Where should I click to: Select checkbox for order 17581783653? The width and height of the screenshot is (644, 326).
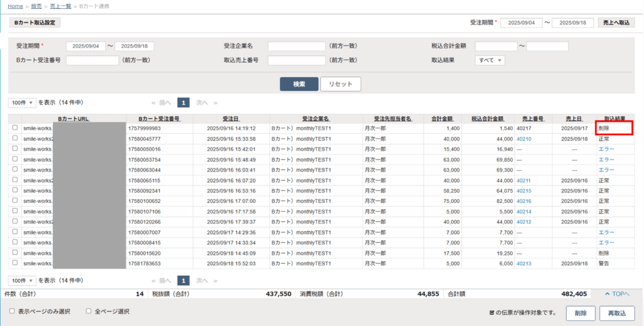14,264
